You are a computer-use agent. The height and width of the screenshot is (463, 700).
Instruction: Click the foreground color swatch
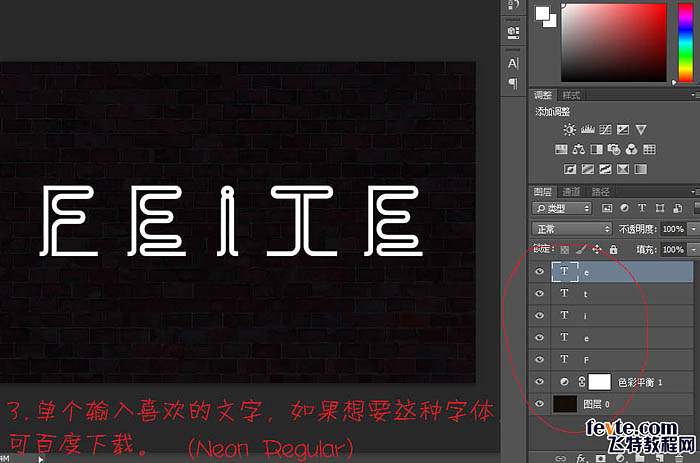click(545, 14)
